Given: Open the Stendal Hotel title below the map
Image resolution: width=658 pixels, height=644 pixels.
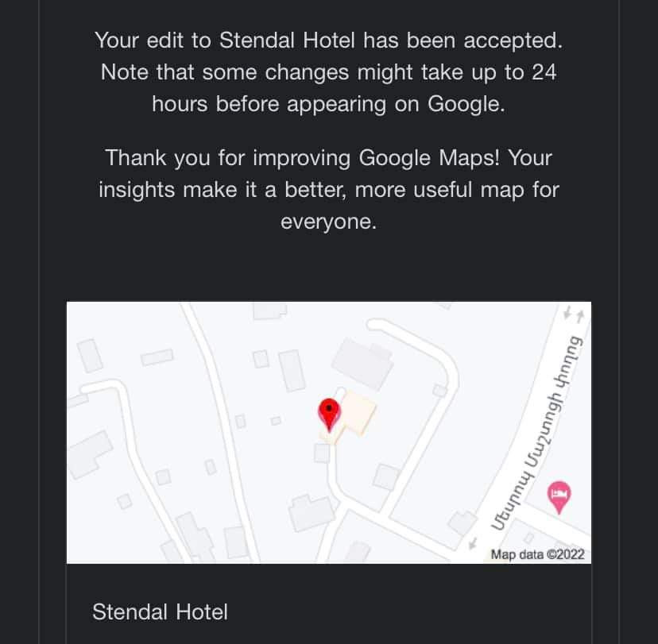Looking at the screenshot, I should pos(160,611).
